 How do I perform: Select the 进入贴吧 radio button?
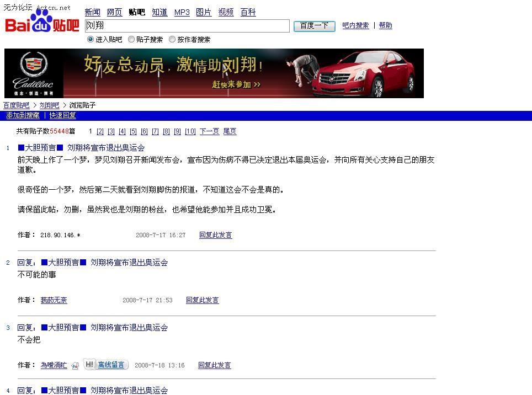(x=91, y=39)
